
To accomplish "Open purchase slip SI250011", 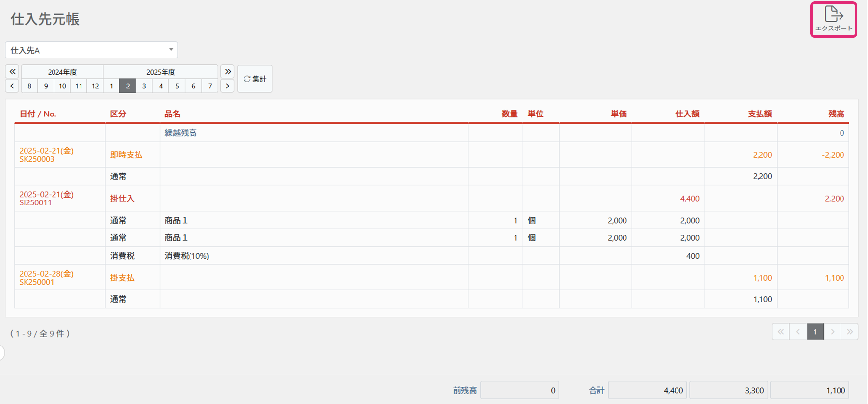I will (x=35, y=202).
